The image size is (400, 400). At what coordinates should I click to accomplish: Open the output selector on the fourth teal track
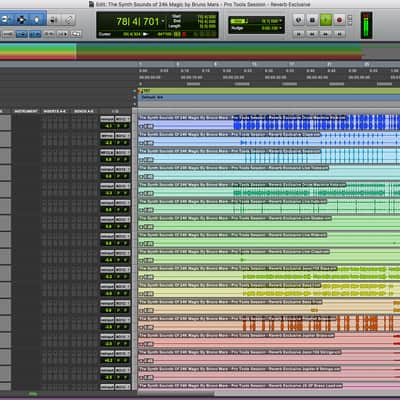click(122, 169)
